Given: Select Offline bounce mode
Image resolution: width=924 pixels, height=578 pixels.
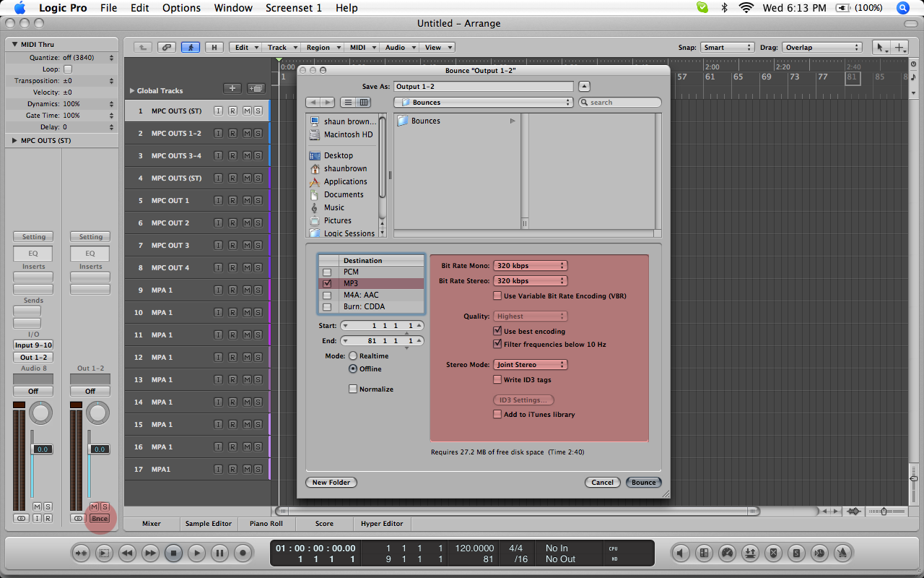Looking at the screenshot, I should pyautogui.click(x=353, y=369).
